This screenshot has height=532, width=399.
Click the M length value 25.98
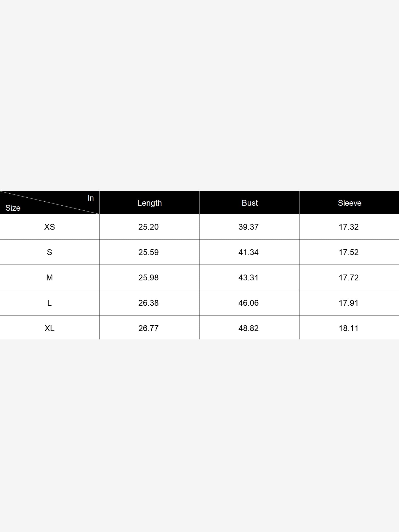148,277
